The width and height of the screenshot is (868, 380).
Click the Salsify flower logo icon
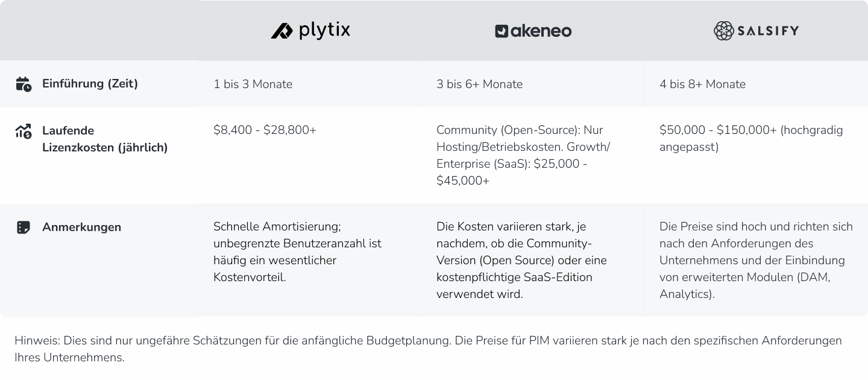(723, 30)
